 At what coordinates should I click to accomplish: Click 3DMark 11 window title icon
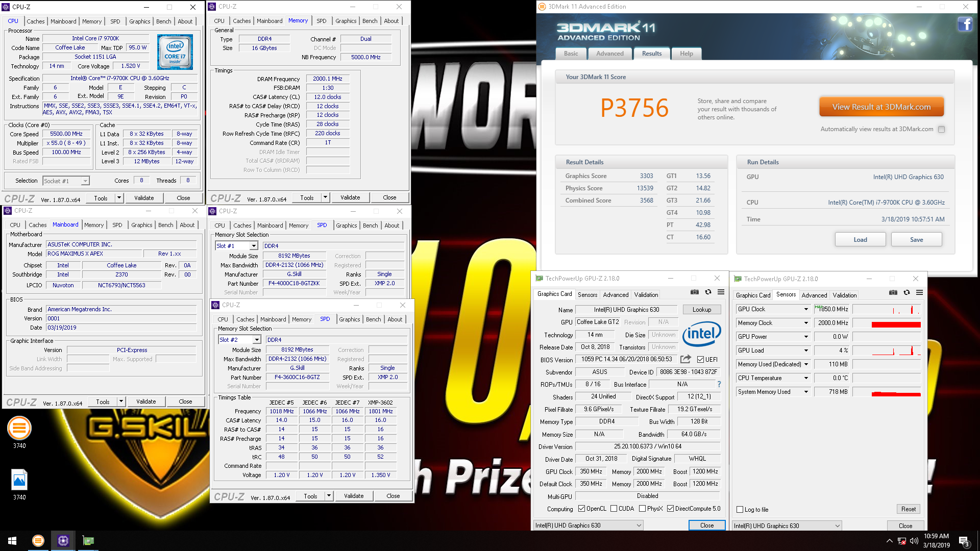pos(542,7)
